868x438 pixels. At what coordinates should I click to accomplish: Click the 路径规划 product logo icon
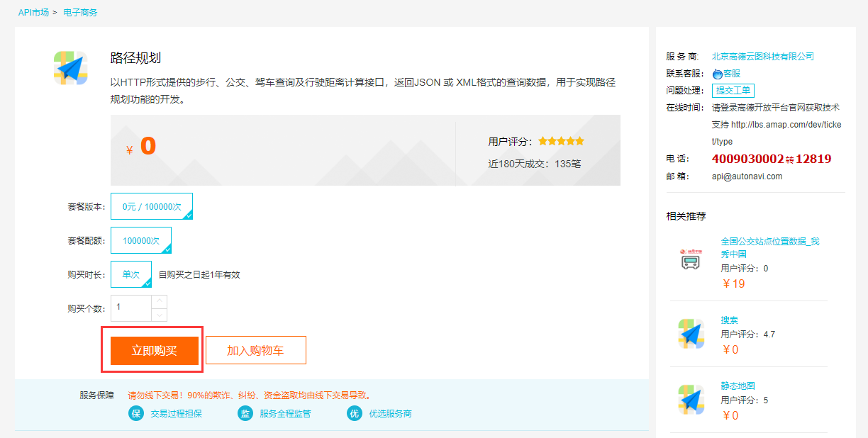(x=70, y=68)
